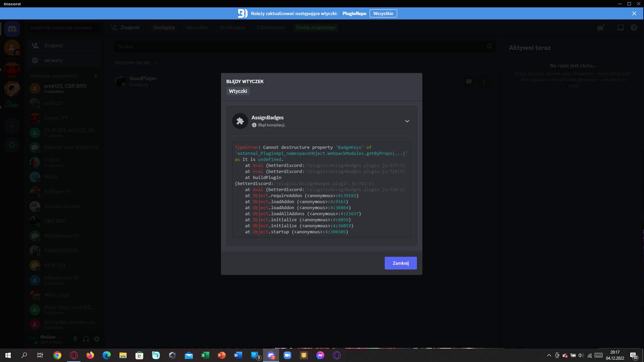Switch to the Oczekujące friends tab
Screen dimensions: 644x362
pyautogui.click(x=232, y=27)
